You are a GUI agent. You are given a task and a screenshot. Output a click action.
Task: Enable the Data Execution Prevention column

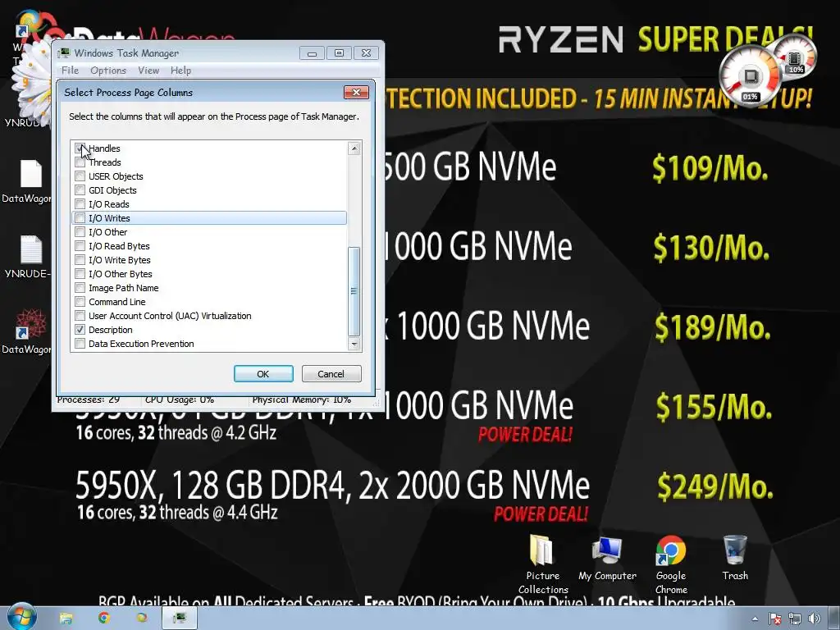coord(80,344)
